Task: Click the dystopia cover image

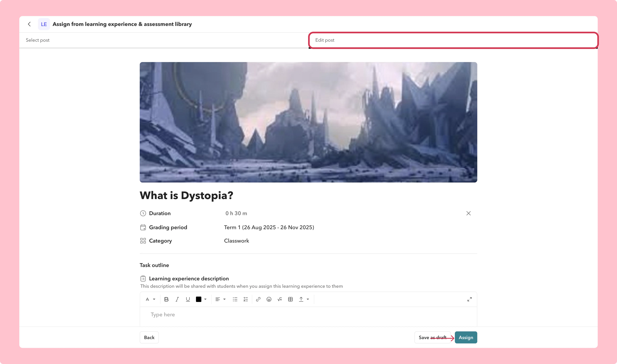Action: tap(308, 122)
